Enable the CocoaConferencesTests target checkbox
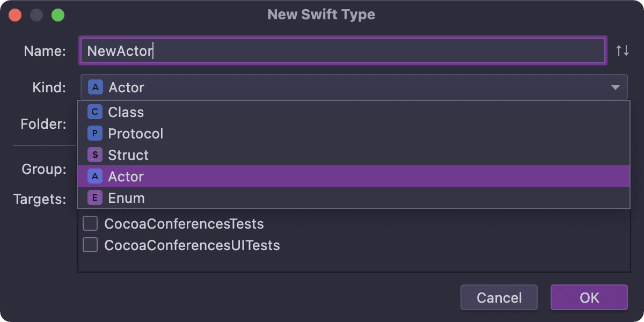 [x=90, y=223]
